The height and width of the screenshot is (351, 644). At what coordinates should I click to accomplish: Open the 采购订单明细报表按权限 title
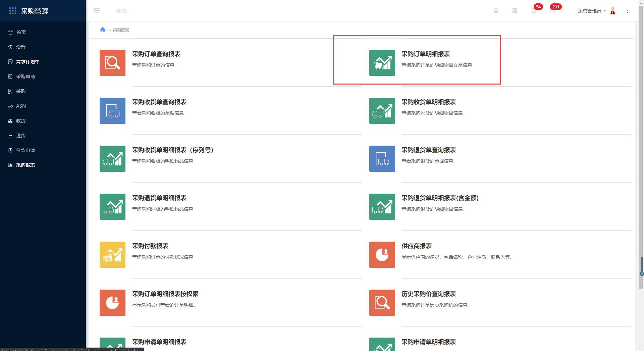click(x=165, y=294)
